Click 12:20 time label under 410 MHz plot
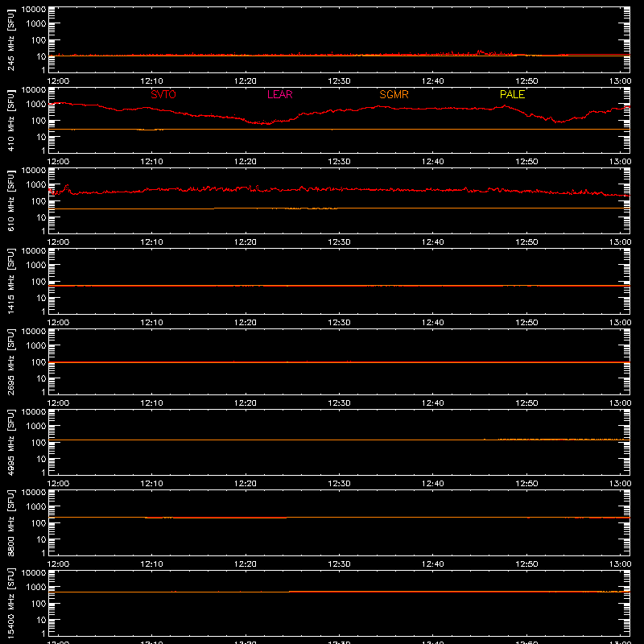 click(246, 162)
